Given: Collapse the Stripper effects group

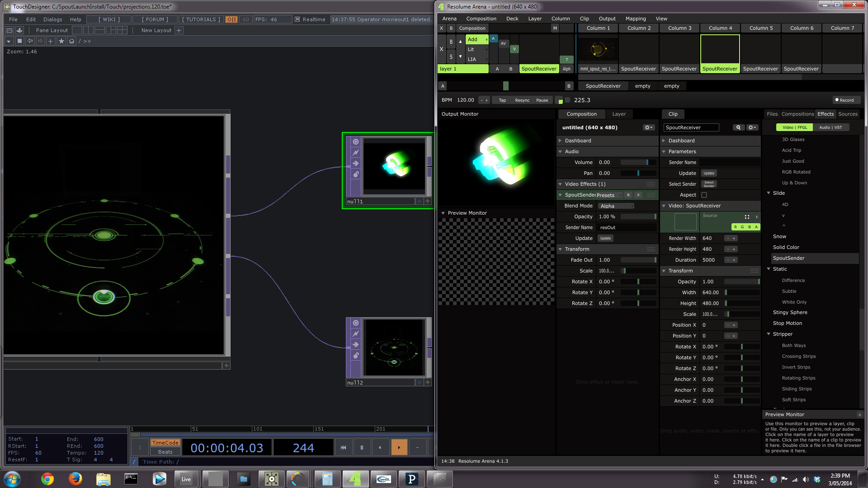Looking at the screenshot, I should [769, 334].
